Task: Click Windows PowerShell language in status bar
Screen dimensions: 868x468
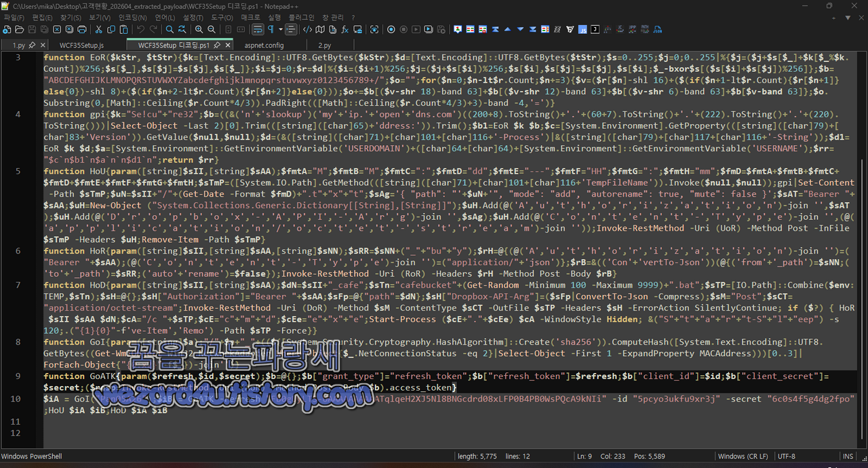Action: point(33,456)
